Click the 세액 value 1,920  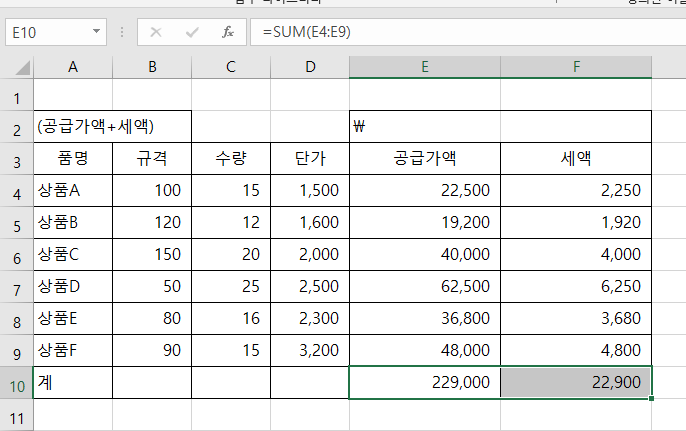pos(576,222)
